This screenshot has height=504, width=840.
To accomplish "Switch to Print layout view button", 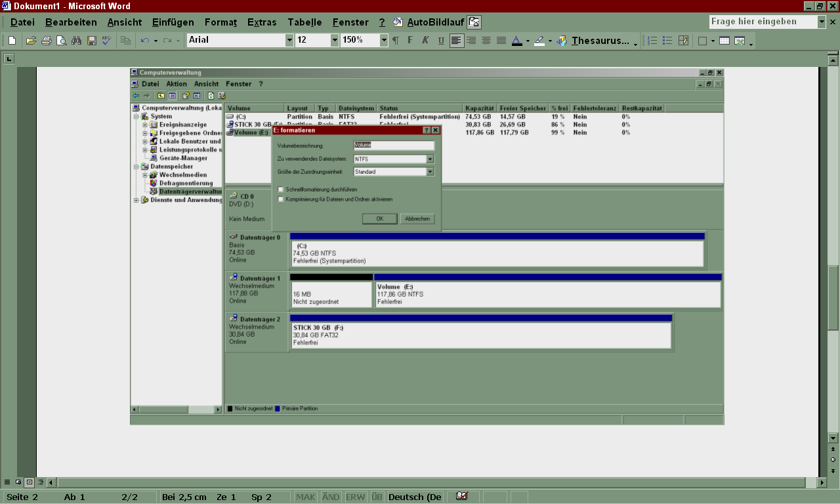I will 30,482.
